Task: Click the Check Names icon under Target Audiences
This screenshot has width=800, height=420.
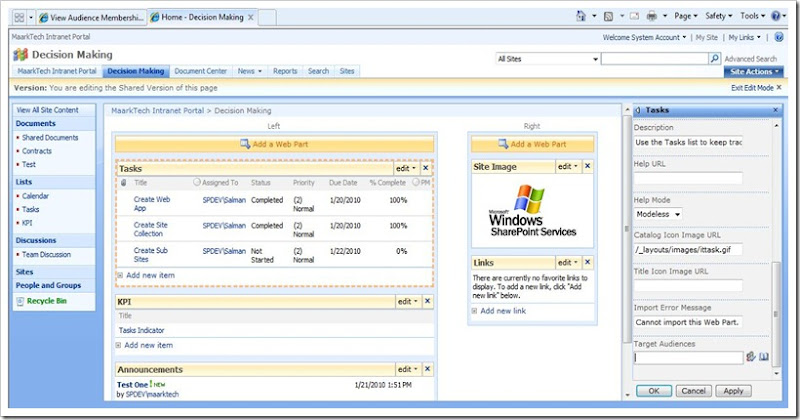Action: click(751, 357)
